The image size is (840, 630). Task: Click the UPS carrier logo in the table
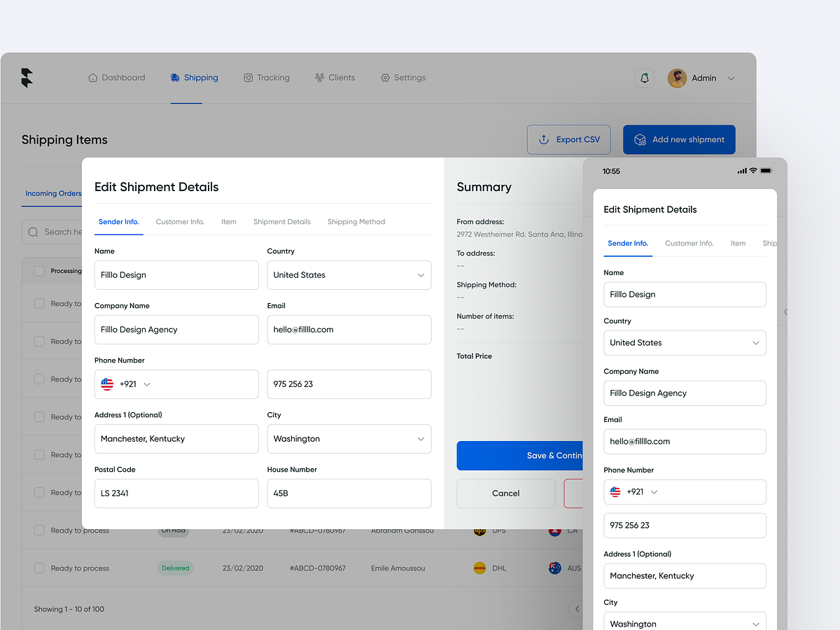(x=479, y=531)
